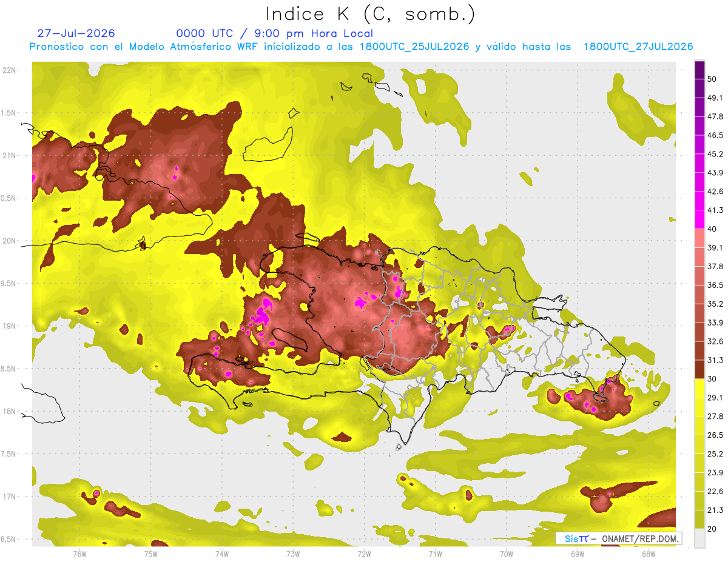The width and height of the screenshot is (728, 562).
Task: Click the "1.5N" latitude tick label
Action: (x=9, y=113)
